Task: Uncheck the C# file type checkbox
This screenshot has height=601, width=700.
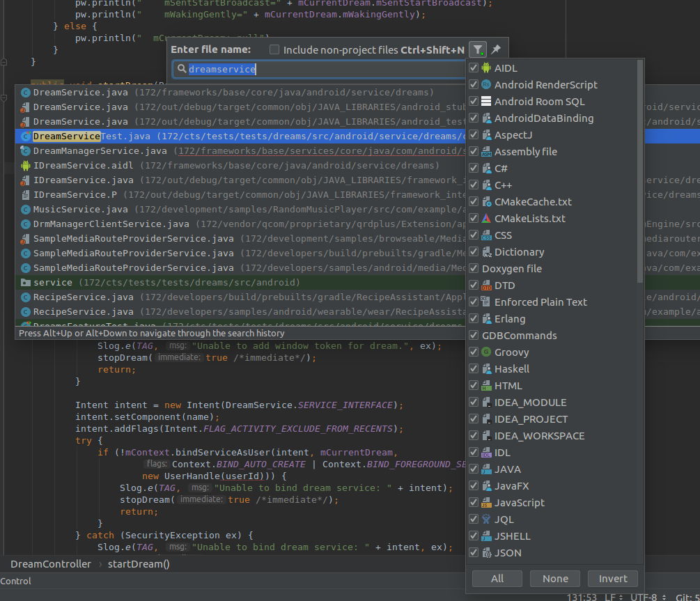Action: pos(473,169)
